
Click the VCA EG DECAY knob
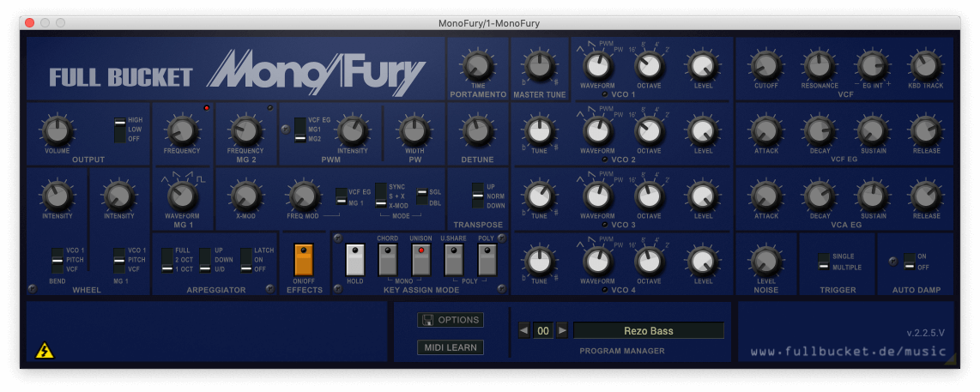click(x=820, y=196)
